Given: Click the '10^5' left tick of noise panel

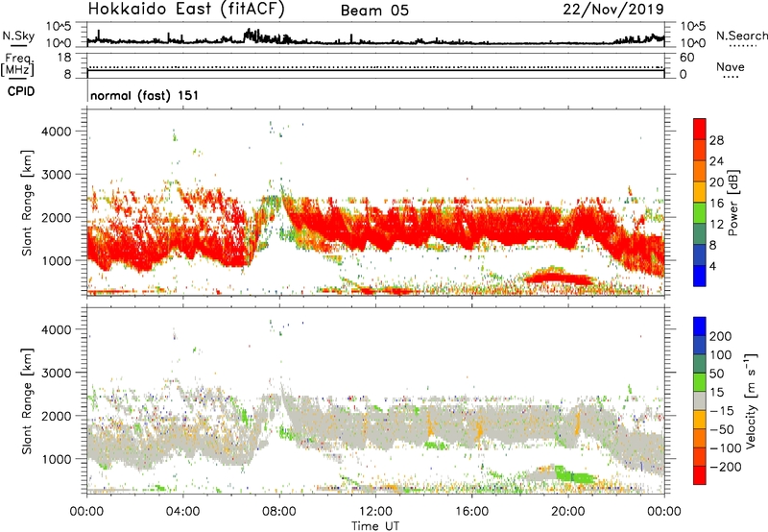Looking at the screenshot, I should click(59, 26).
